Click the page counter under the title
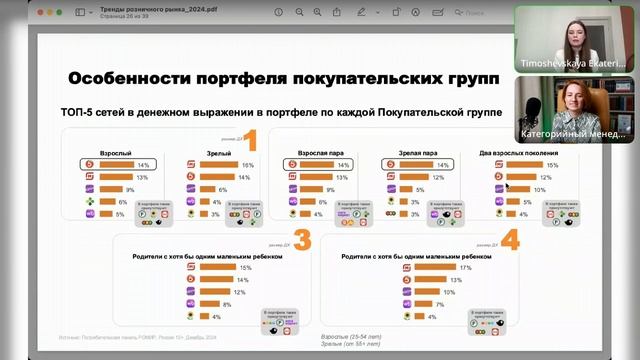This screenshot has height=360, width=640. click(124, 16)
